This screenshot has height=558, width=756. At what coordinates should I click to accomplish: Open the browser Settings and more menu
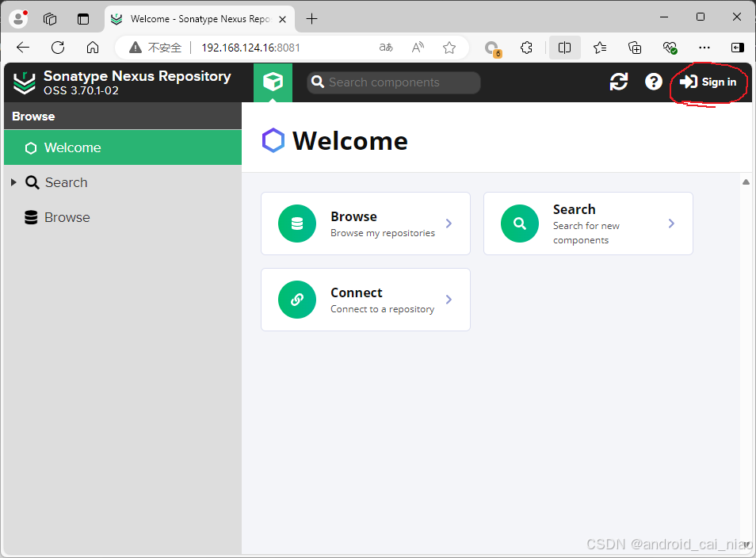point(704,48)
